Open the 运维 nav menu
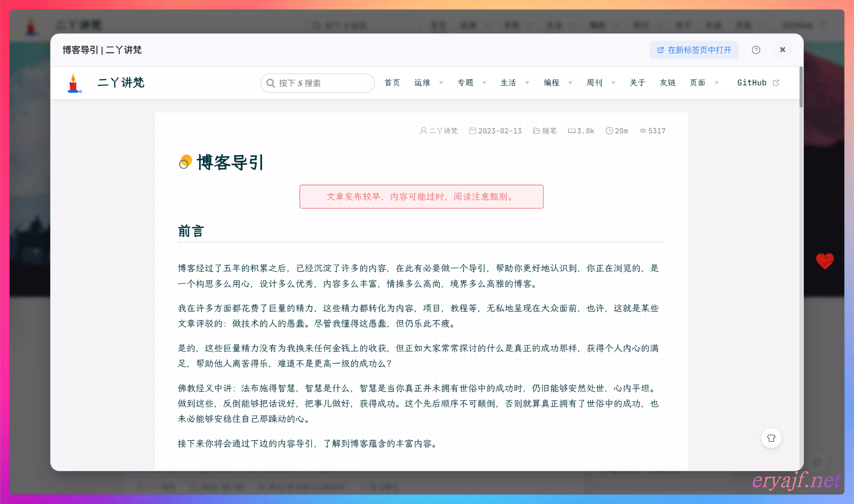 (x=422, y=83)
